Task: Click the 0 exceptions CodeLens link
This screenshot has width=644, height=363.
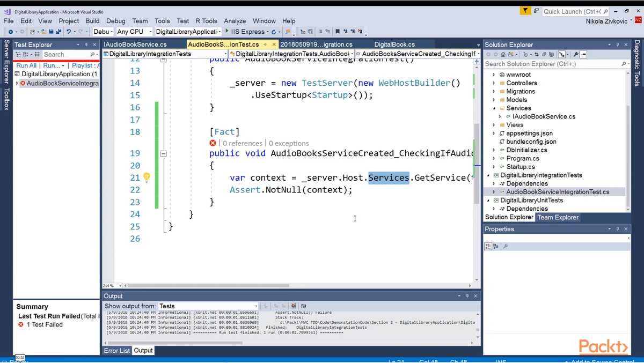Action: click(x=289, y=143)
